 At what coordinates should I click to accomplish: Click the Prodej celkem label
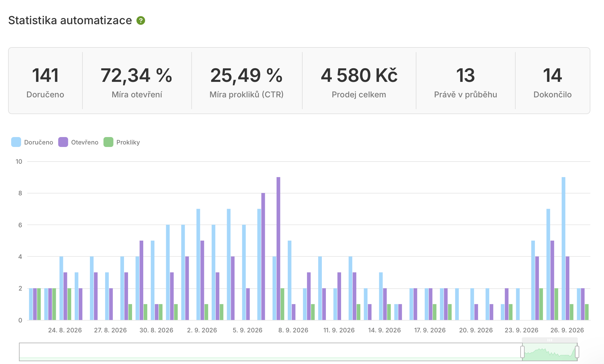pos(359,95)
